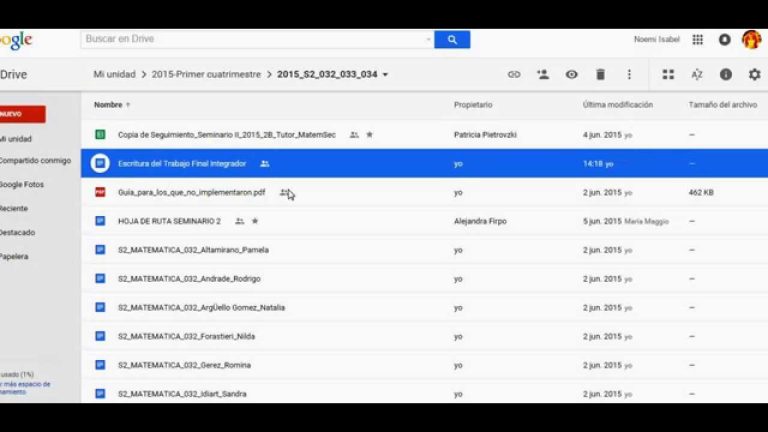Sort by Nombre column header
This screenshot has height=432, width=768.
point(108,105)
